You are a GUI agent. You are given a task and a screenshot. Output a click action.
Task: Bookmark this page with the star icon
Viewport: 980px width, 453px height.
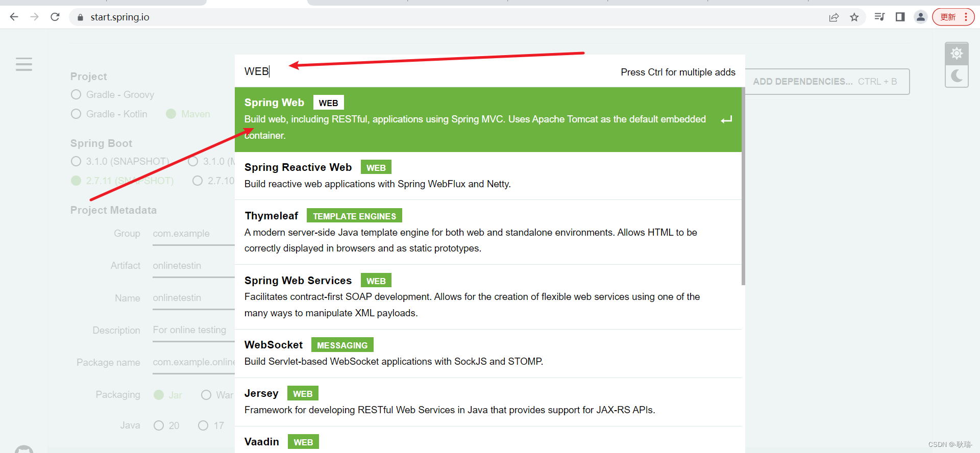pos(854,17)
